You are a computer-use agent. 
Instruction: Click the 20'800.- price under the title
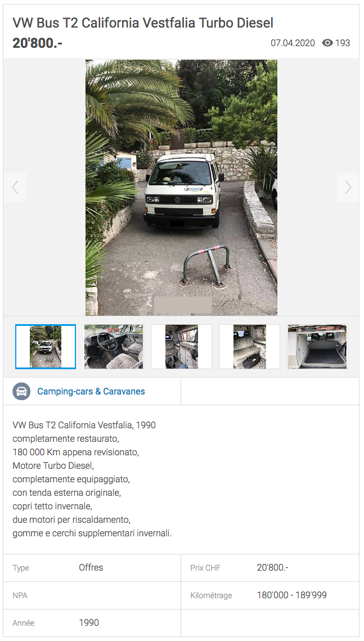37,43
